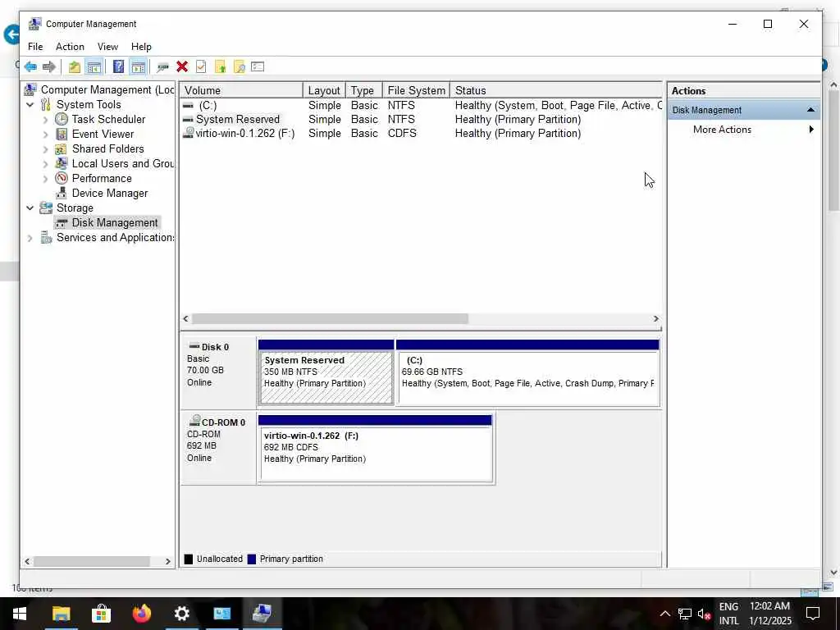Image resolution: width=840 pixels, height=630 pixels.
Task: Collapse the Storage tree node
Action: click(30, 208)
